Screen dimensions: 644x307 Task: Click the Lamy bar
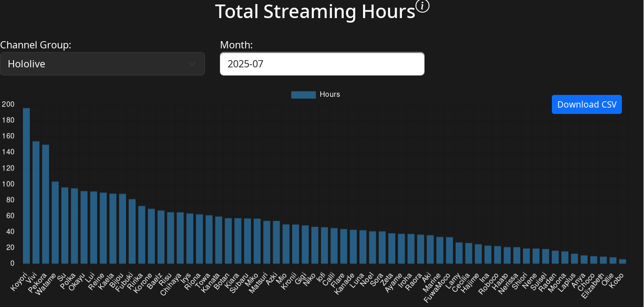click(459, 253)
